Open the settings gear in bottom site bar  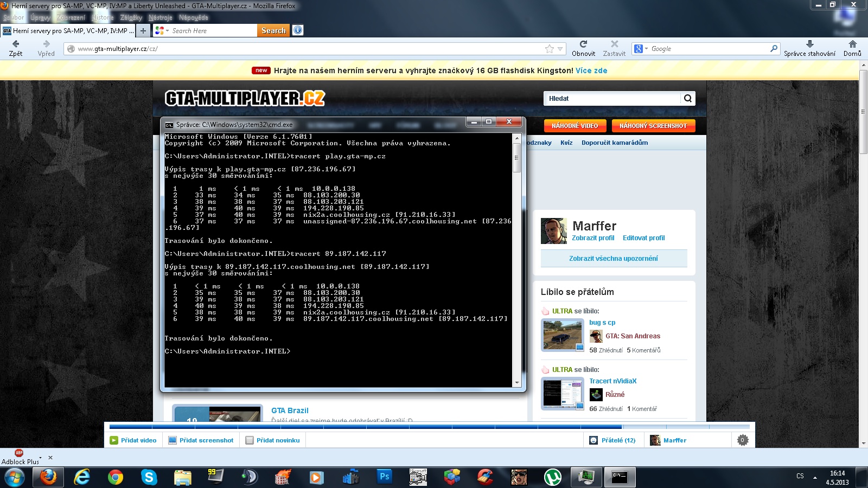pyautogui.click(x=743, y=440)
